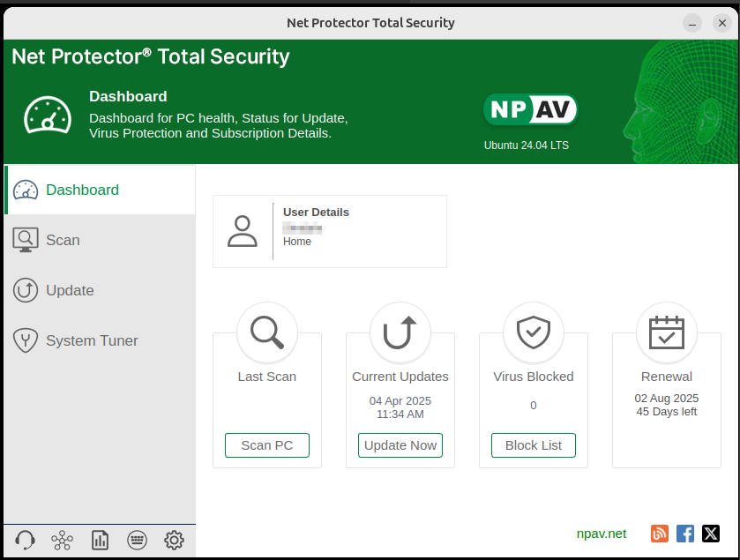The width and height of the screenshot is (740, 560).
Task: Click the X social icon
Action: coord(711,534)
